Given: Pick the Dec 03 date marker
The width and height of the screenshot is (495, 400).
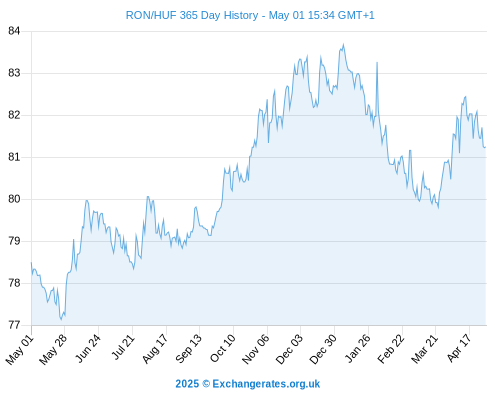Looking at the screenshot, I should click(289, 349).
